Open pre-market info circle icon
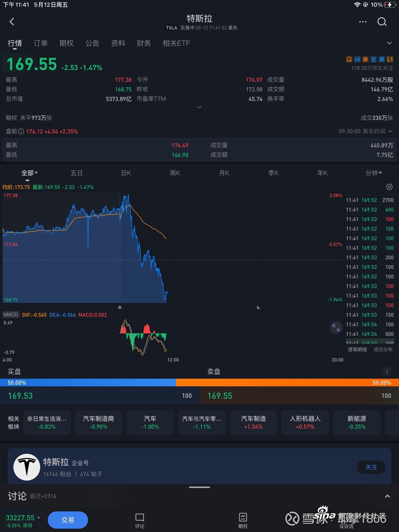 (21, 131)
